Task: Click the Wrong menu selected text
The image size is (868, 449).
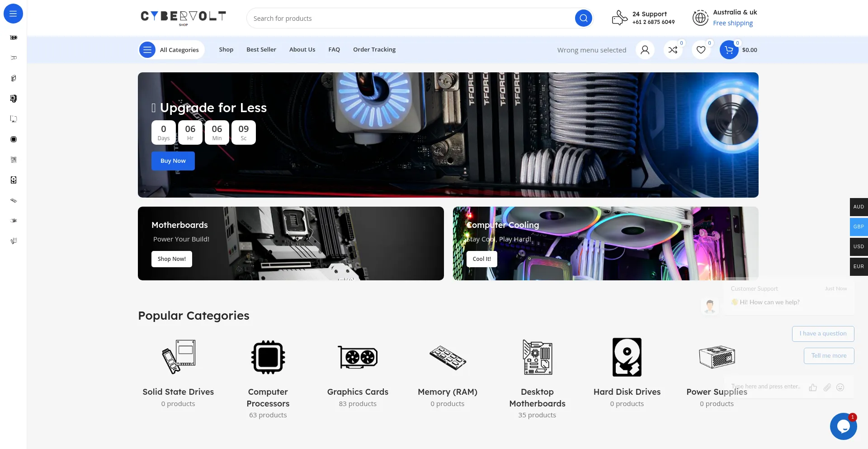Action: click(591, 50)
